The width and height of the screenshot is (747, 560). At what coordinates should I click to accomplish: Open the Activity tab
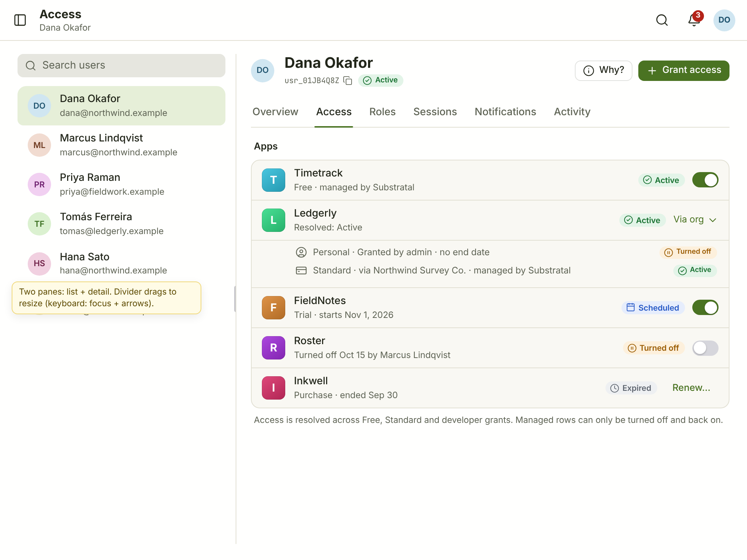tap(572, 112)
